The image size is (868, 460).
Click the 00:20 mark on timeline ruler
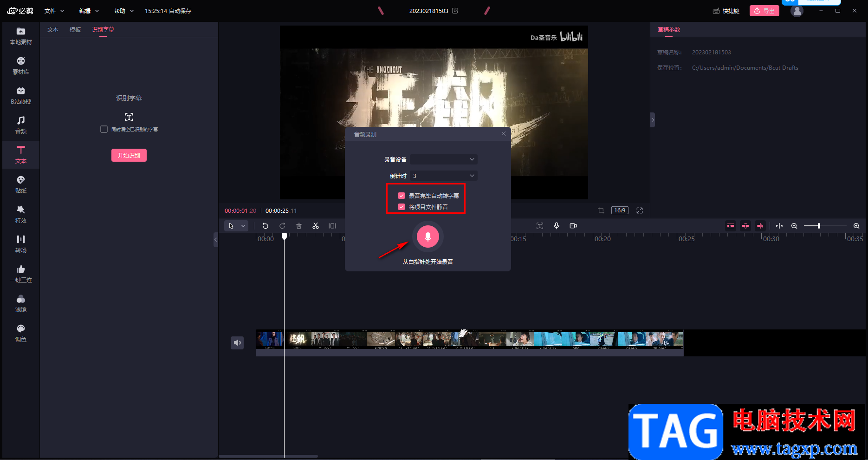602,239
